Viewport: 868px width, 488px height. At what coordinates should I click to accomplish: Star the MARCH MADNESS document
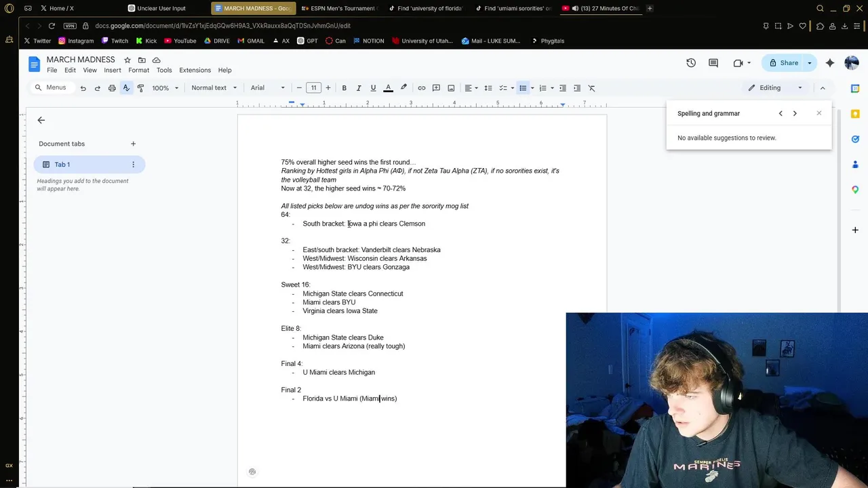[x=127, y=60]
